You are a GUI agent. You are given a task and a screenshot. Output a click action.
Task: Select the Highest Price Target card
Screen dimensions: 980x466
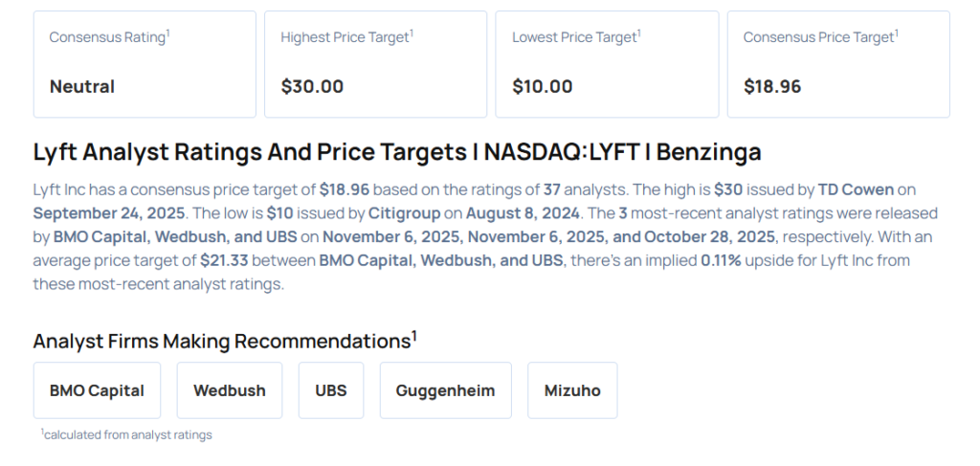pos(376,63)
